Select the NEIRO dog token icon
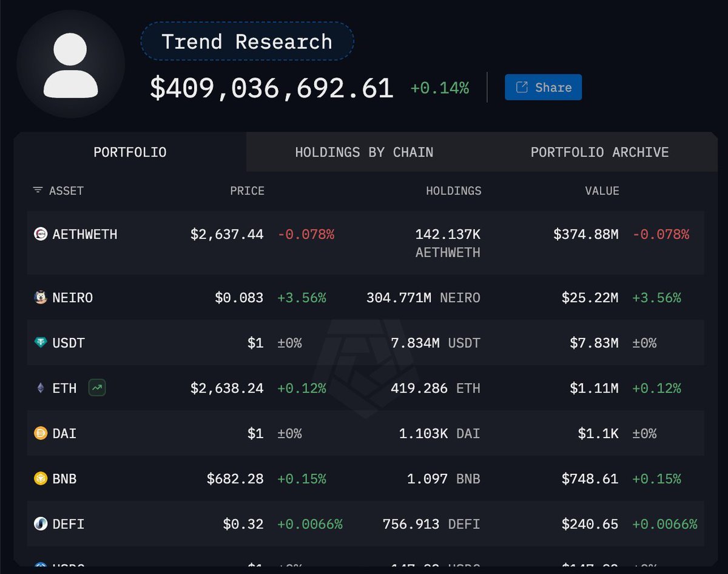Screen dimensions: 728x574 click(x=40, y=297)
